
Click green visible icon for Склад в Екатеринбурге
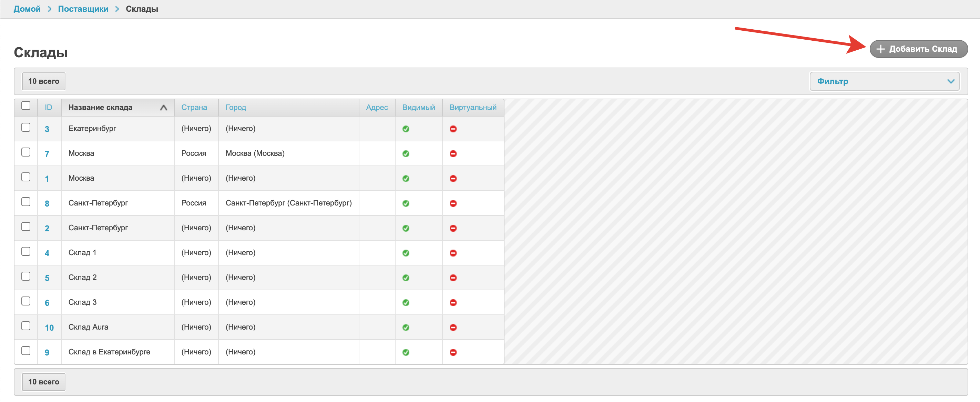406,352
